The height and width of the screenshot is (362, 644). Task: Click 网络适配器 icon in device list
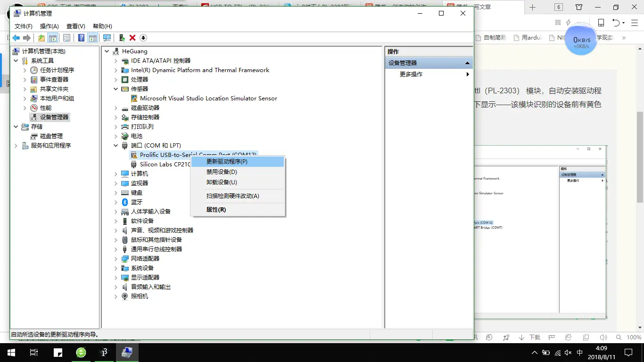click(125, 258)
